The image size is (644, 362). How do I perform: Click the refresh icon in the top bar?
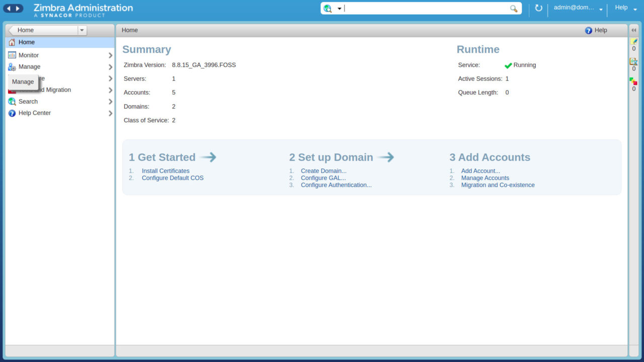538,8
